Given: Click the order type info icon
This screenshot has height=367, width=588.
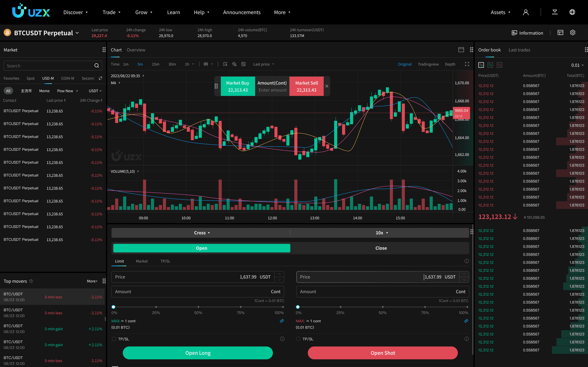Looking at the screenshot, I should point(467,261).
